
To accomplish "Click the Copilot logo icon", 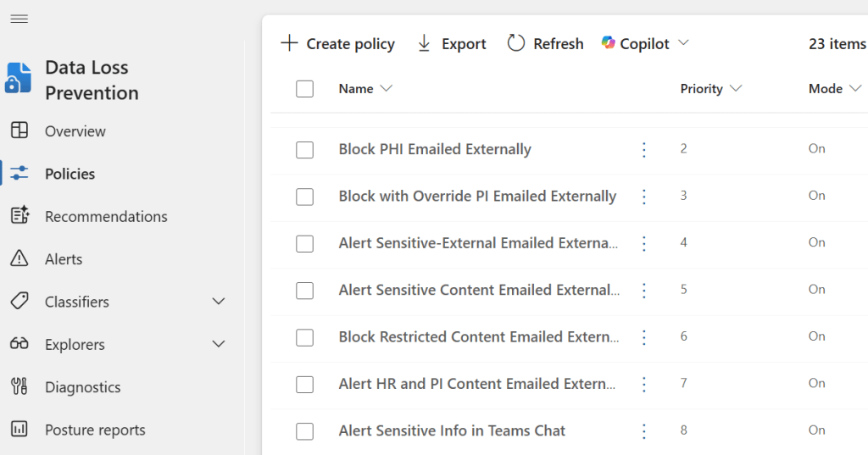I will pyautogui.click(x=608, y=43).
